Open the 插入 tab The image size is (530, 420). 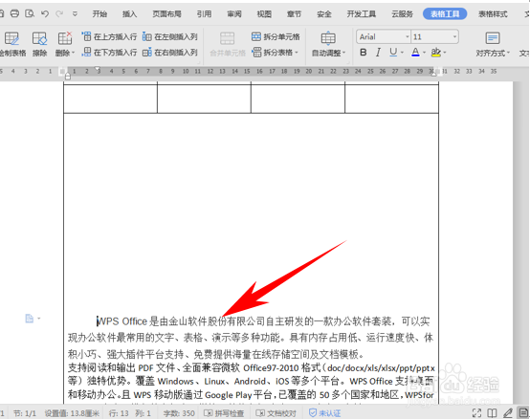tap(129, 13)
